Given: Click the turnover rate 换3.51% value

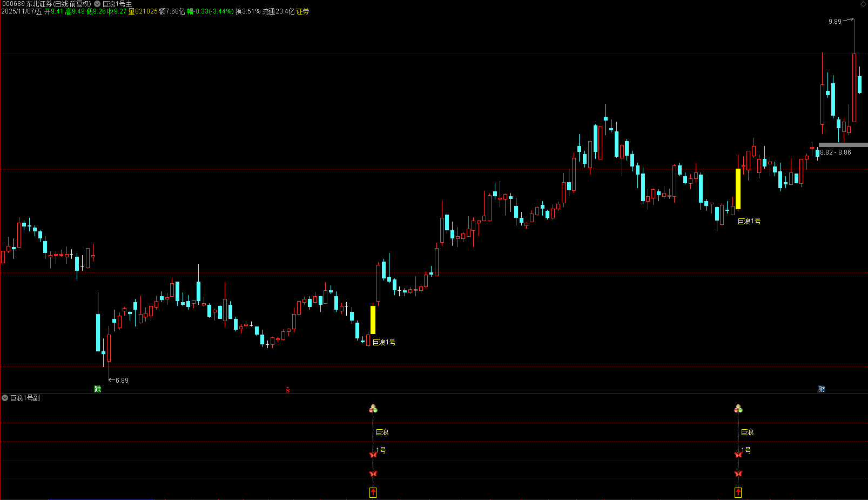Looking at the screenshot, I should [x=248, y=11].
